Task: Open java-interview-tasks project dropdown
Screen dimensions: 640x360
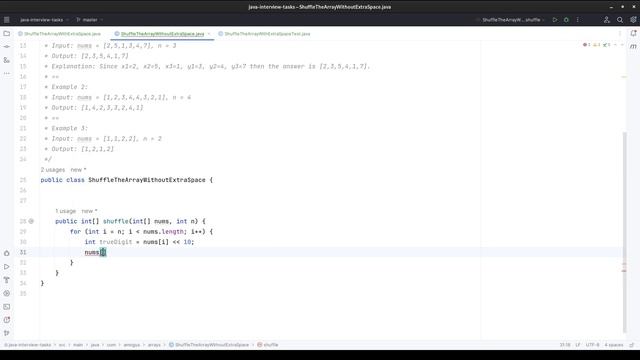Action: tap(44, 20)
